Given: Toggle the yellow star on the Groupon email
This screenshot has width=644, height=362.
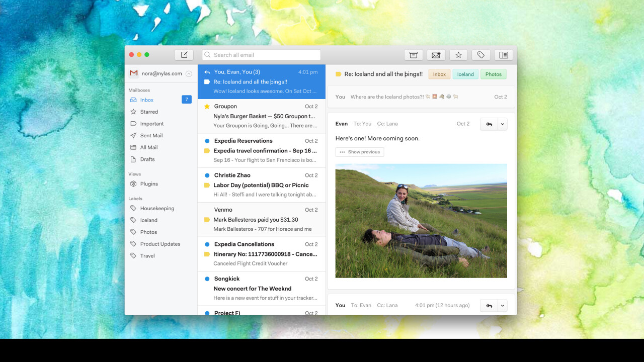Looking at the screenshot, I should [x=207, y=107].
